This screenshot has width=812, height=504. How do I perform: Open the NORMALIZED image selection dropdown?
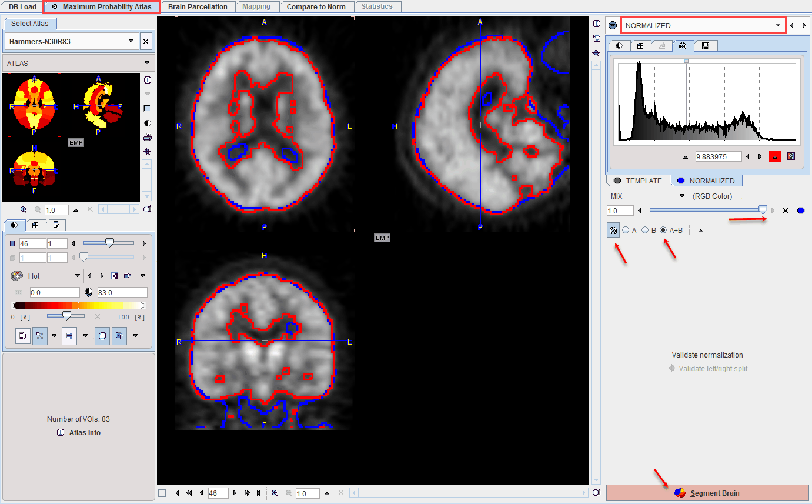[778, 25]
